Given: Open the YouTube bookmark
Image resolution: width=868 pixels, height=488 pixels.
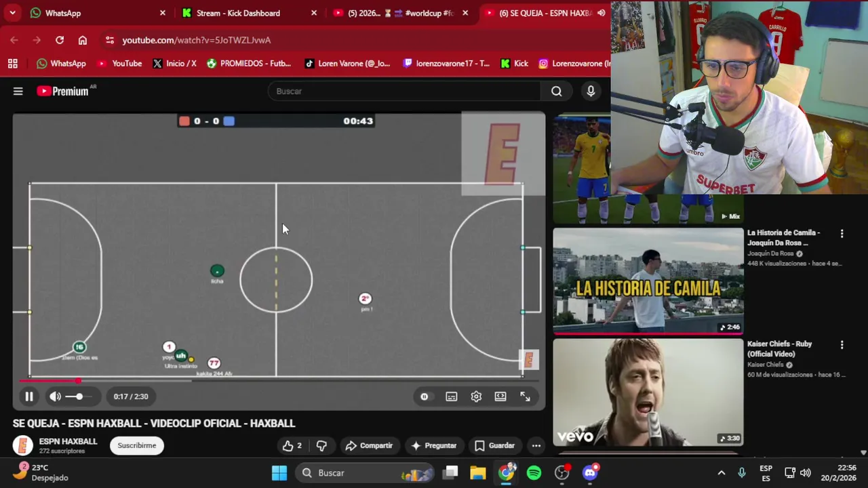Looking at the screenshot, I should (120, 63).
